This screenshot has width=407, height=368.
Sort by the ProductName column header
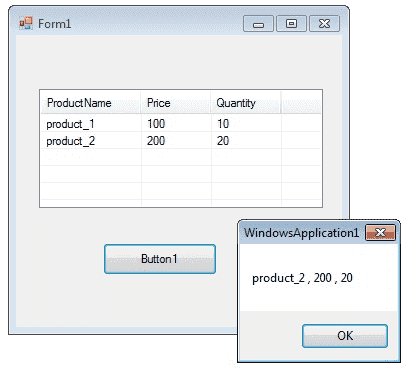coord(90,103)
